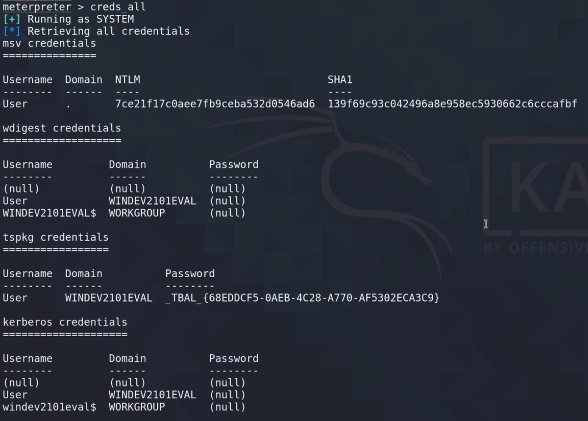Viewport: 588px width, 421px height.
Task: Click windev2101eval$ username under kerberos
Action: click(x=49, y=407)
